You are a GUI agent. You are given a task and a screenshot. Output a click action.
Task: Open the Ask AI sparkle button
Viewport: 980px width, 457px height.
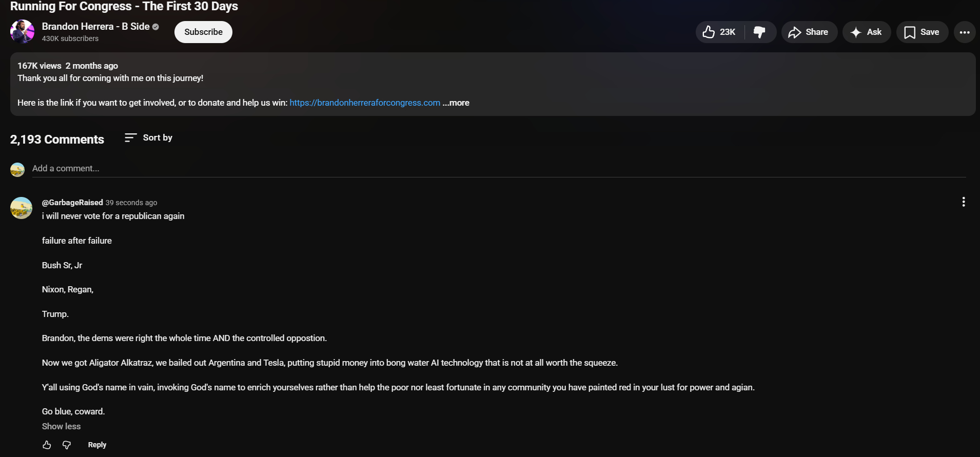[866, 32]
